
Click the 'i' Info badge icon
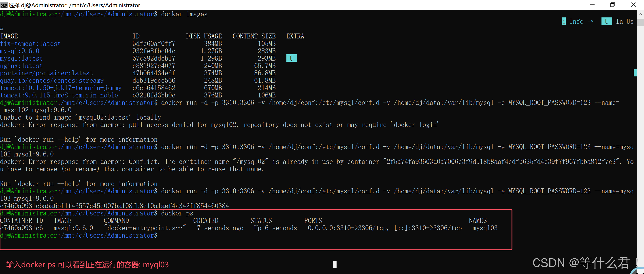pyautogui.click(x=563, y=21)
